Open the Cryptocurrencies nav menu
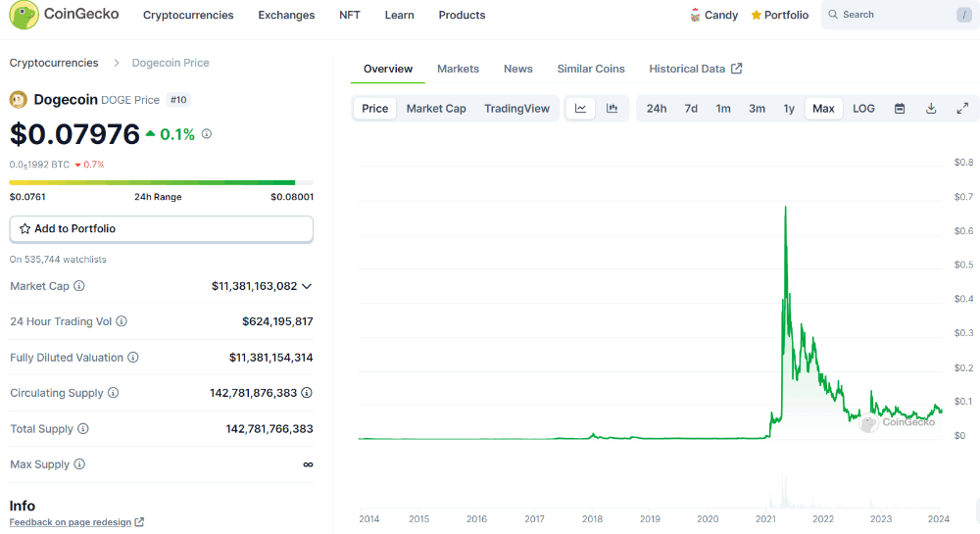The width and height of the screenshot is (980, 534). [x=188, y=15]
